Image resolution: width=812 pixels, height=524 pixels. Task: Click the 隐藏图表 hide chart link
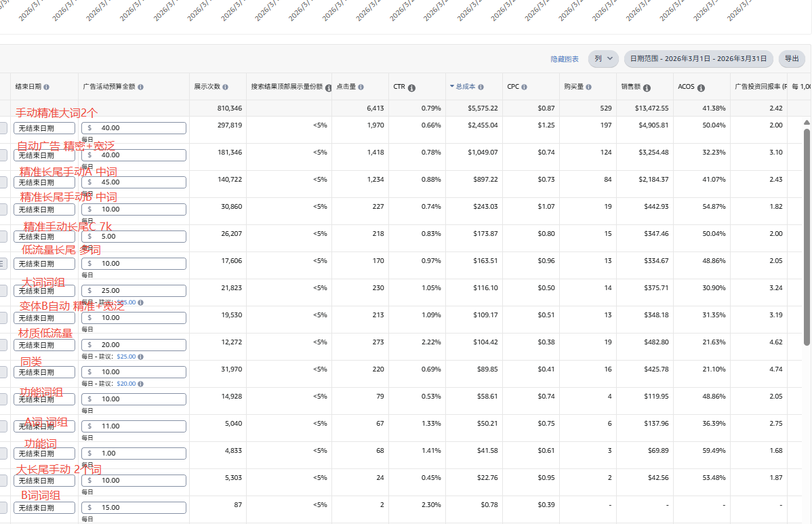(x=565, y=60)
